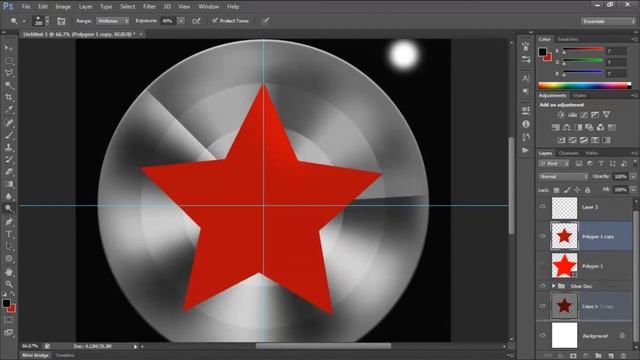Click the Exposure value field

coord(167,21)
